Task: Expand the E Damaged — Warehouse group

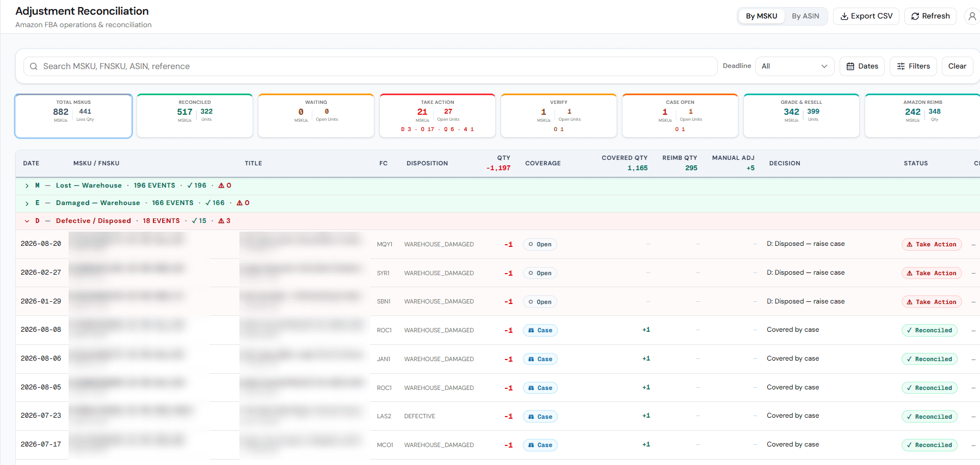Action: tap(27, 203)
